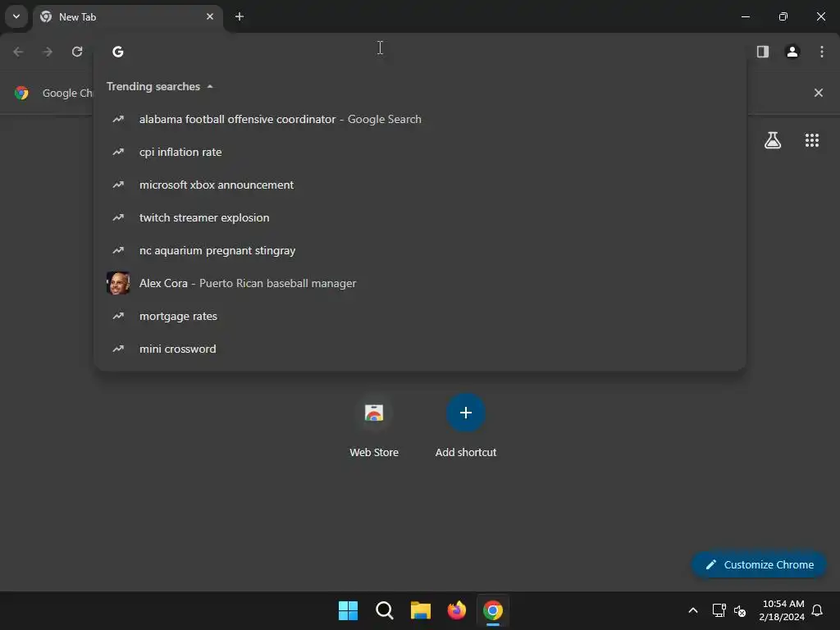This screenshot has width=840, height=630.
Task: Open the muted volume tray icon
Action: pos(740,610)
